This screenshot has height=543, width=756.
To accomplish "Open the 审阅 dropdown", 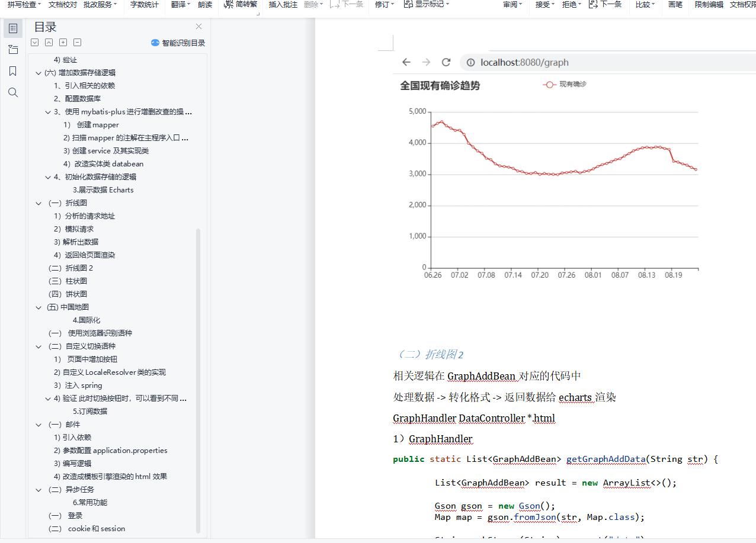I will click(512, 4).
